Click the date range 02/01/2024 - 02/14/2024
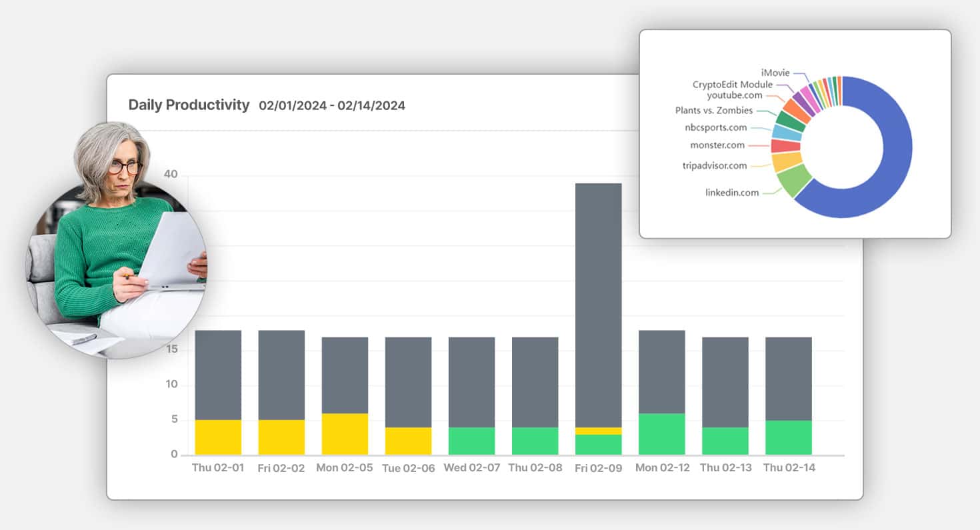This screenshot has width=980, height=530. point(332,105)
